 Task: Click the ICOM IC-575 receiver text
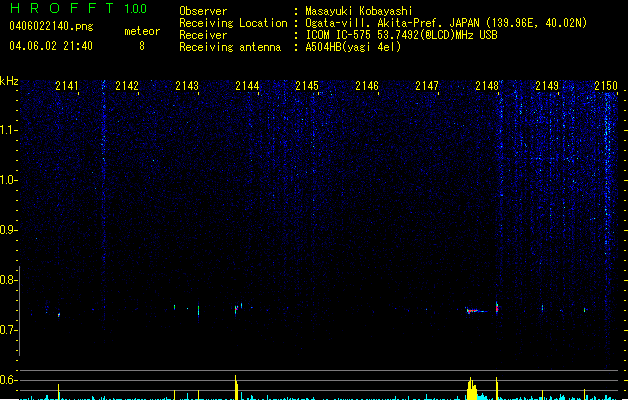point(401,35)
